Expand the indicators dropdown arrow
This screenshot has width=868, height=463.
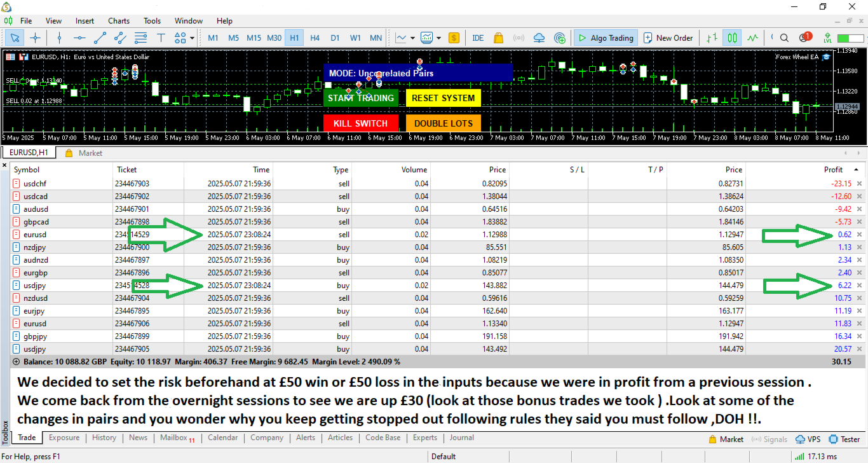pyautogui.click(x=438, y=38)
